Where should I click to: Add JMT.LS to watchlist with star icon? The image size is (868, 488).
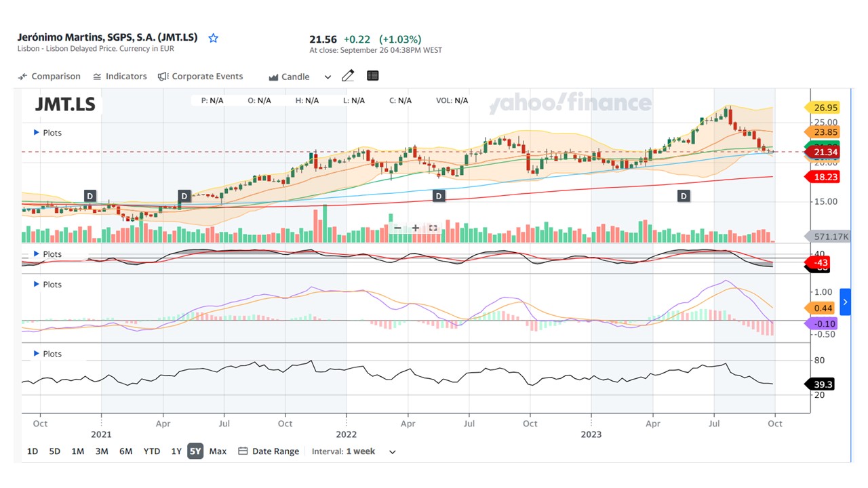tap(213, 39)
